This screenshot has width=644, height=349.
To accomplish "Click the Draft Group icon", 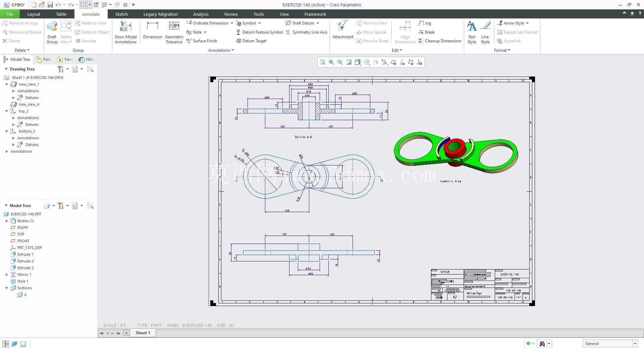I will tap(52, 32).
